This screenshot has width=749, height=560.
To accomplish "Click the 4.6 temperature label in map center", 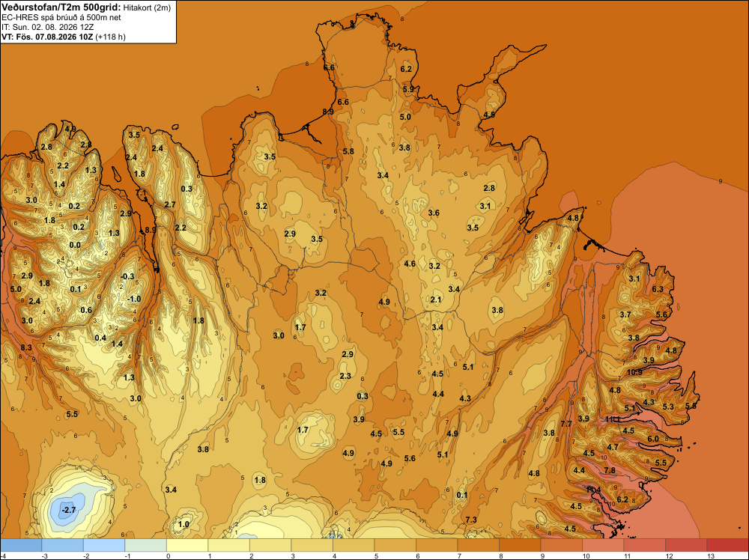I will [x=410, y=264].
